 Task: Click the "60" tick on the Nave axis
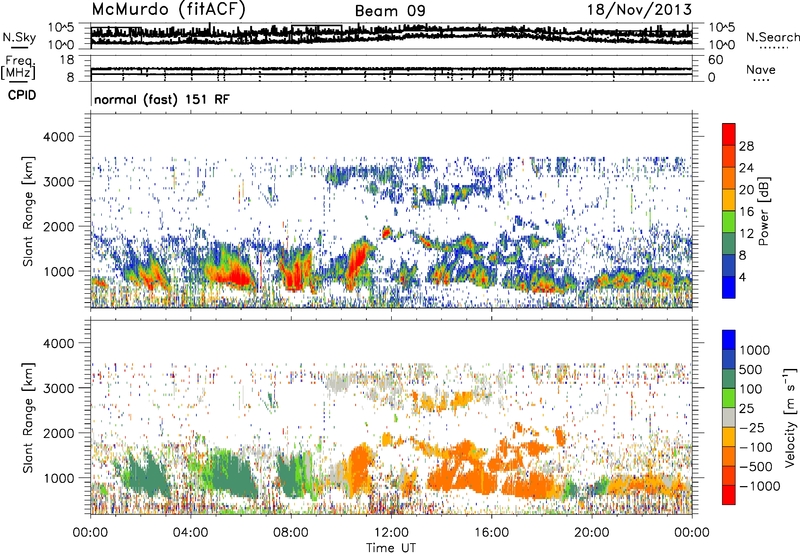click(715, 60)
